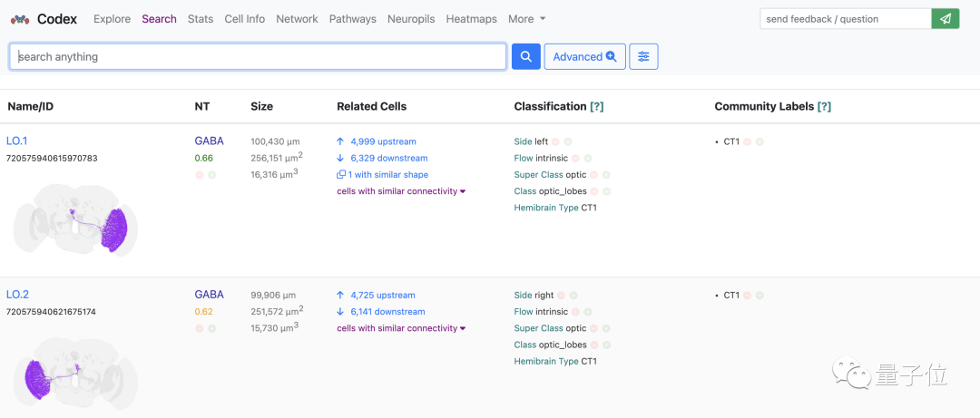Click the red circle next to LO.1's CT1 label
The width and height of the screenshot is (980, 418).
[x=747, y=142]
